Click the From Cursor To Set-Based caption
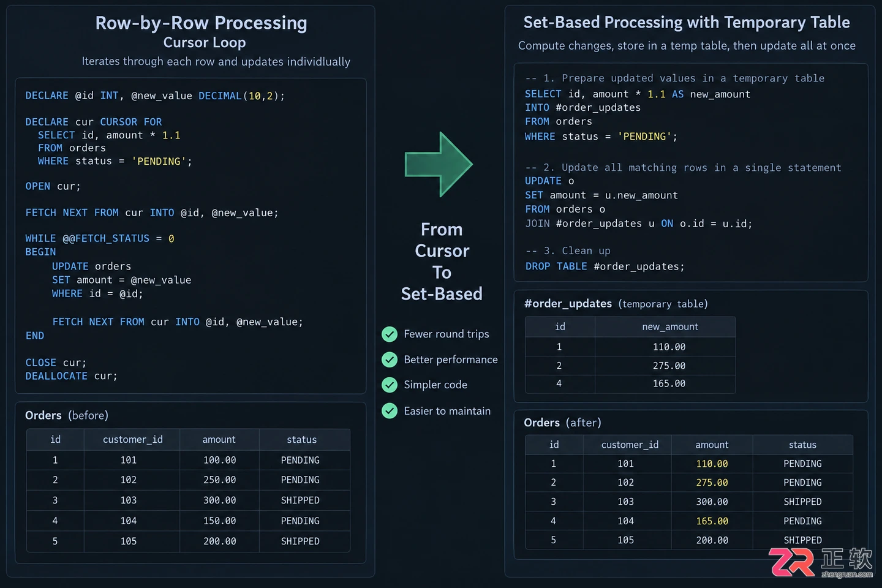882x588 pixels. tap(442, 262)
